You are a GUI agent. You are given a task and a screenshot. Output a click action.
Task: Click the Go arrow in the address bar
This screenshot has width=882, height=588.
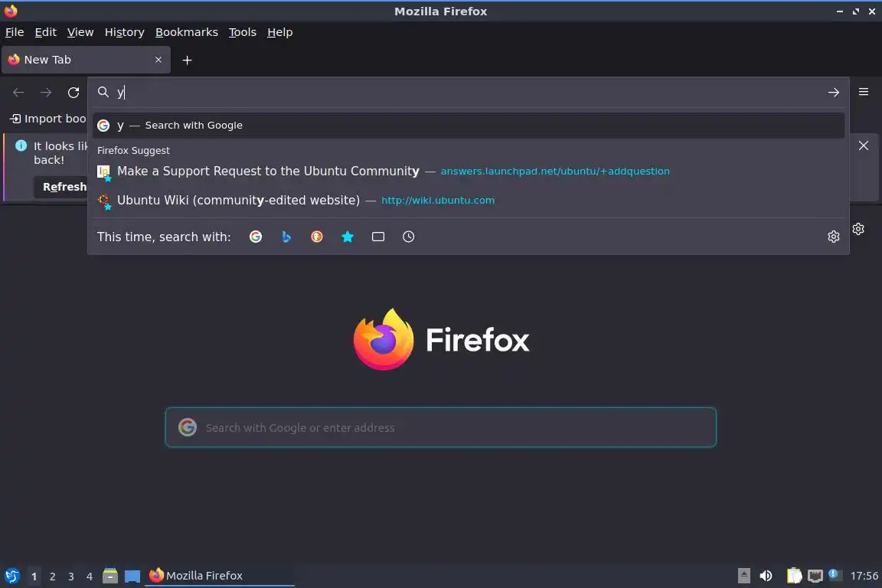coord(834,93)
